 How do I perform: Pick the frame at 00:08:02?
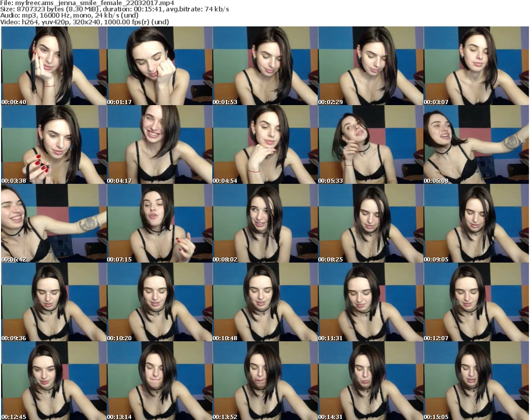pos(266,224)
